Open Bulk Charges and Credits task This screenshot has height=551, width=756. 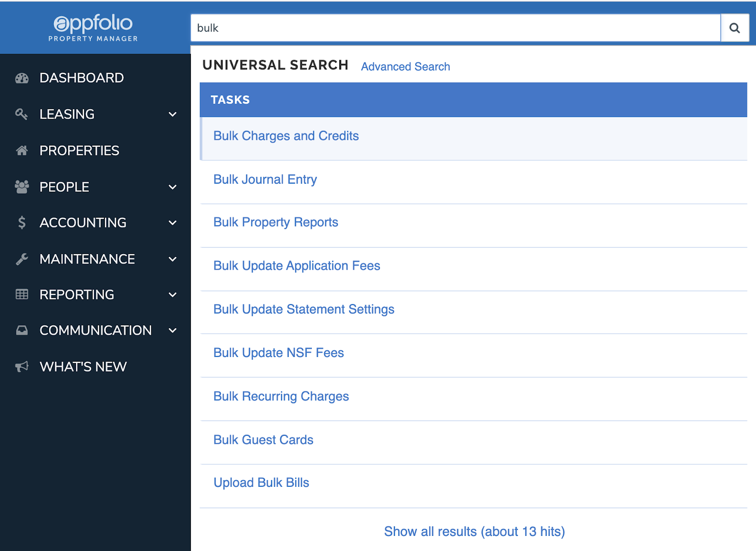(286, 136)
